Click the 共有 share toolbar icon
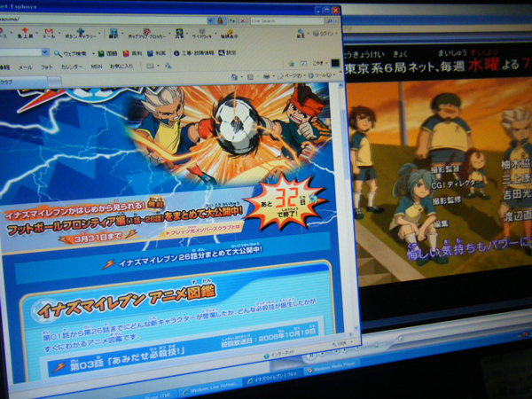Viewport: 532px width, 399px height. (179, 34)
